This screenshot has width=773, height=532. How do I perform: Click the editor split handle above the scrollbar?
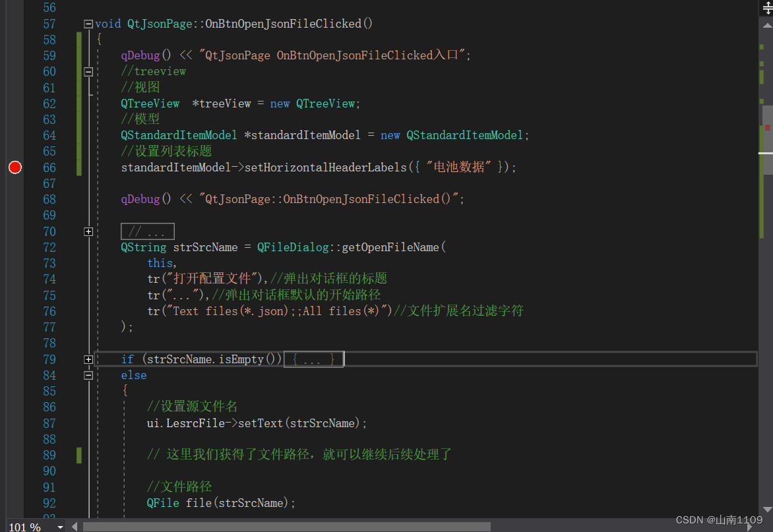tap(767, 9)
